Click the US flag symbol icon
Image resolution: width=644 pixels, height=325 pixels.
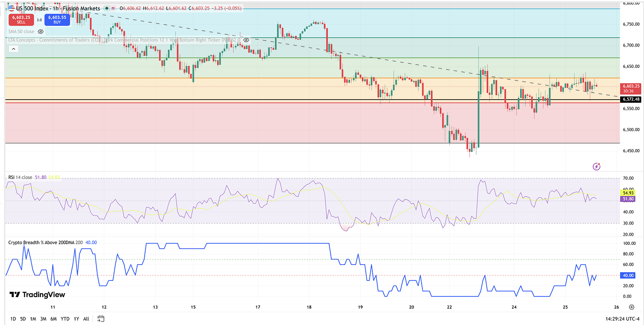(11, 8)
